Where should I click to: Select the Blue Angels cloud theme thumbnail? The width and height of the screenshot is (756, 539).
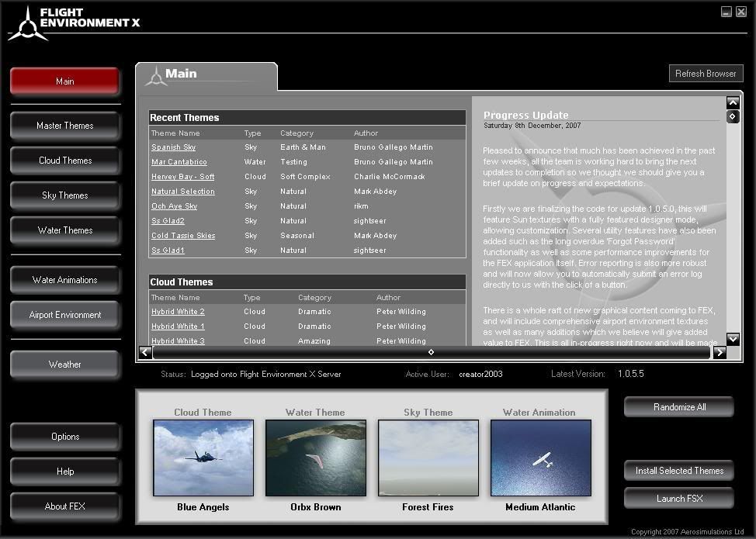203,458
